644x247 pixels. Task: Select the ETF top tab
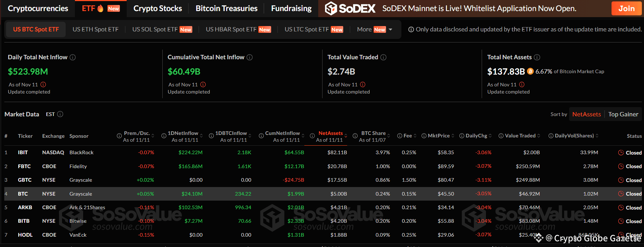point(101,9)
